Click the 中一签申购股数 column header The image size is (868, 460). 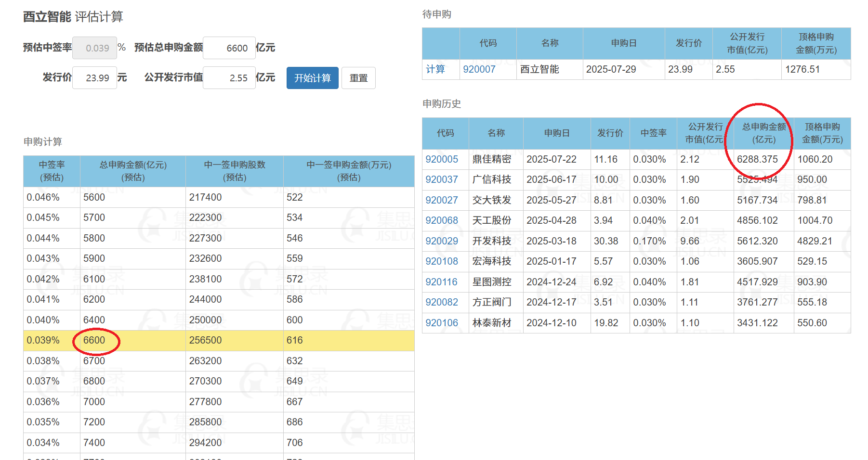(x=235, y=171)
